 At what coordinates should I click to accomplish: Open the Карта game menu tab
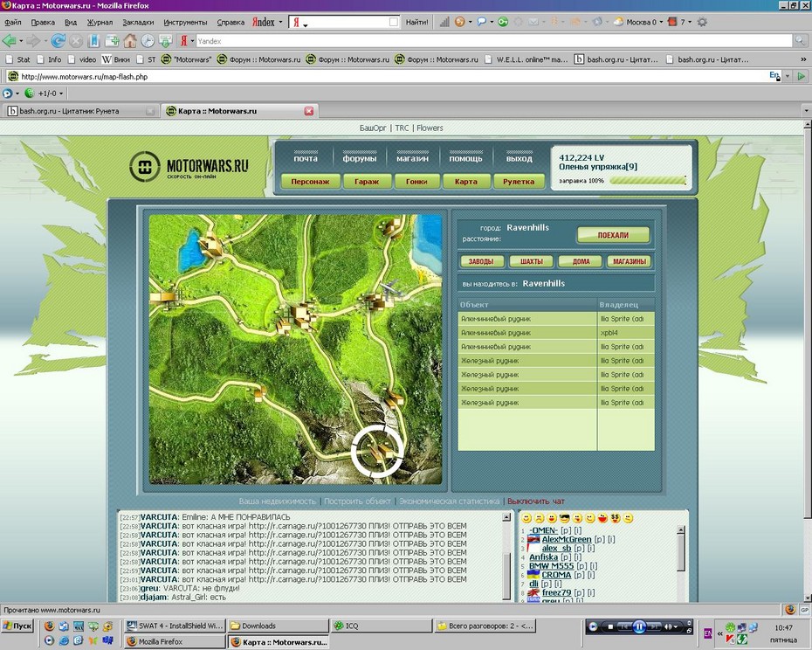[465, 182]
